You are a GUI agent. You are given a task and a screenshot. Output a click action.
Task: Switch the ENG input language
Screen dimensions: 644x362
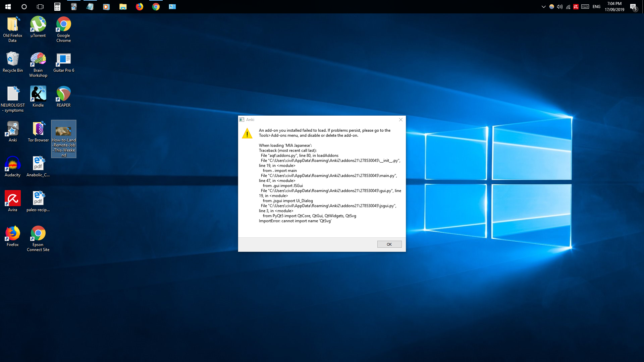[596, 7]
